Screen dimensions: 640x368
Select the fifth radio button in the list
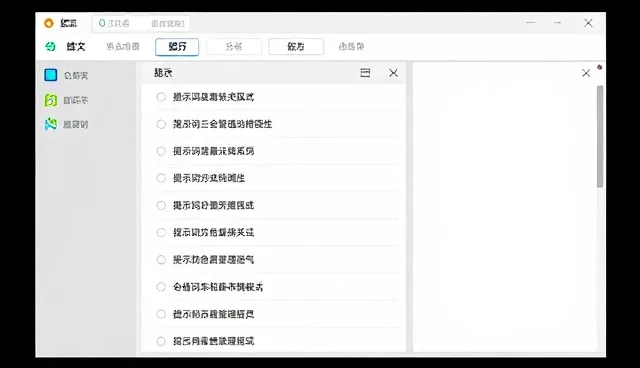[x=161, y=205]
